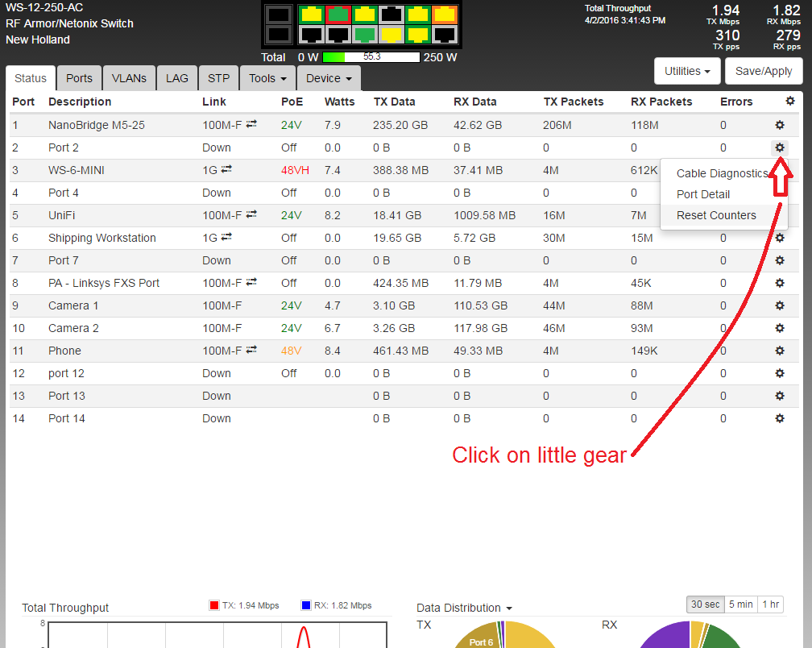Click the gear icon in table header
Image resolution: width=812 pixels, height=648 pixels.
[789, 102]
